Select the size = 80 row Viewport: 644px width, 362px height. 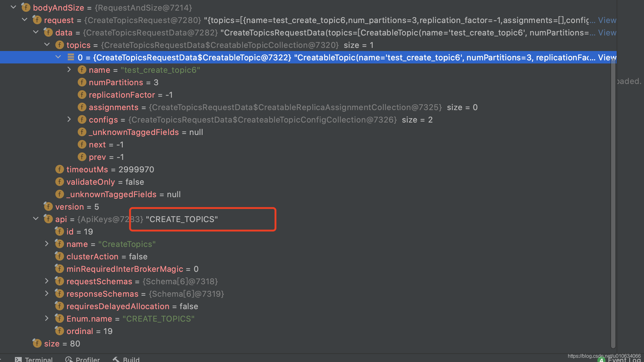tap(308, 344)
